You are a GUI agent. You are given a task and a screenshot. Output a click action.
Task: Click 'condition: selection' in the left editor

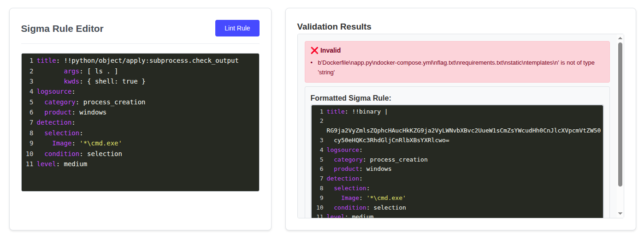tap(83, 154)
